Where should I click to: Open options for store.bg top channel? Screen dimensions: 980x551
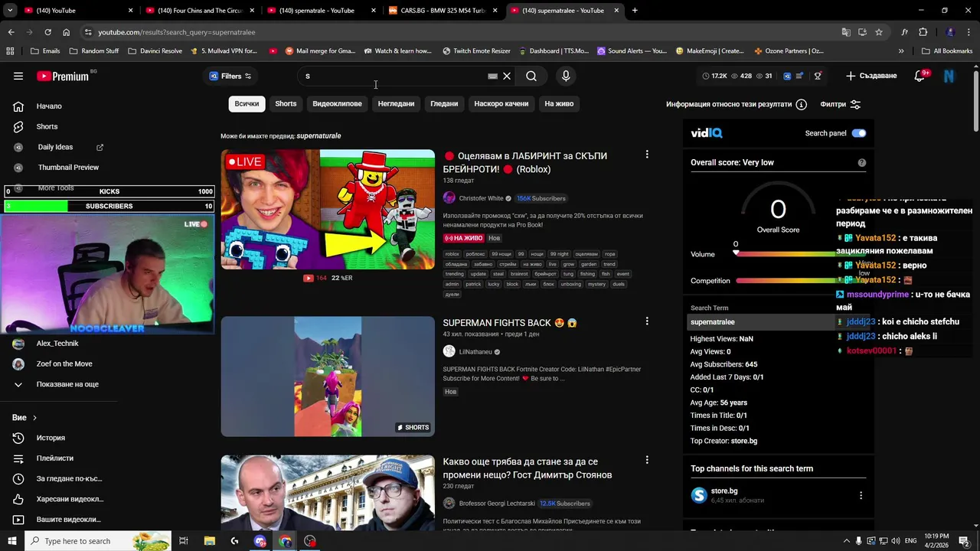click(861, 495)
